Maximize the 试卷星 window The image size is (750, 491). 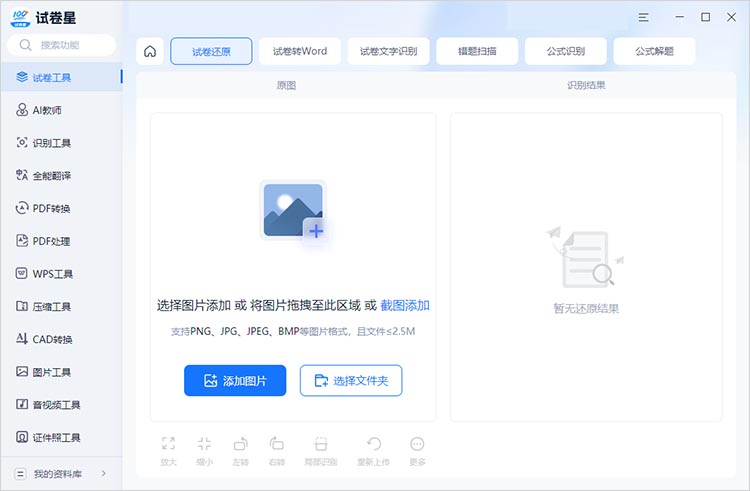706,17
